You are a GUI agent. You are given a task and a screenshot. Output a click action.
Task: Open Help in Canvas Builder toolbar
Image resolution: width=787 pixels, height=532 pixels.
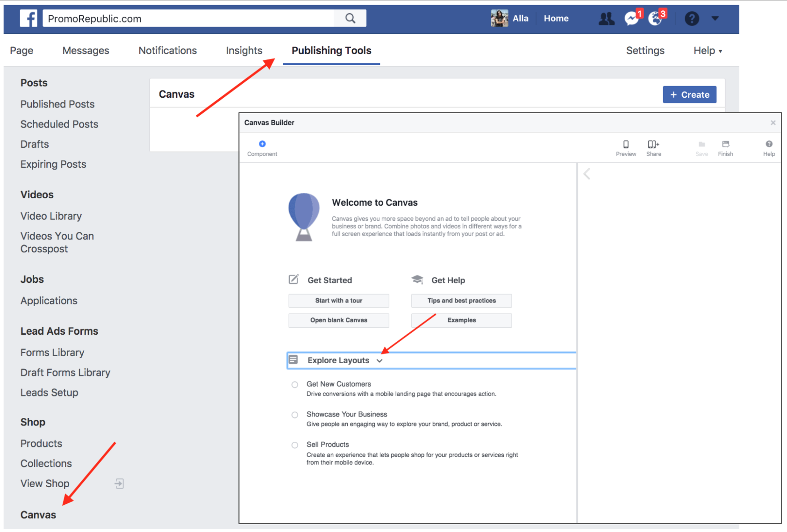click(769, 148)
